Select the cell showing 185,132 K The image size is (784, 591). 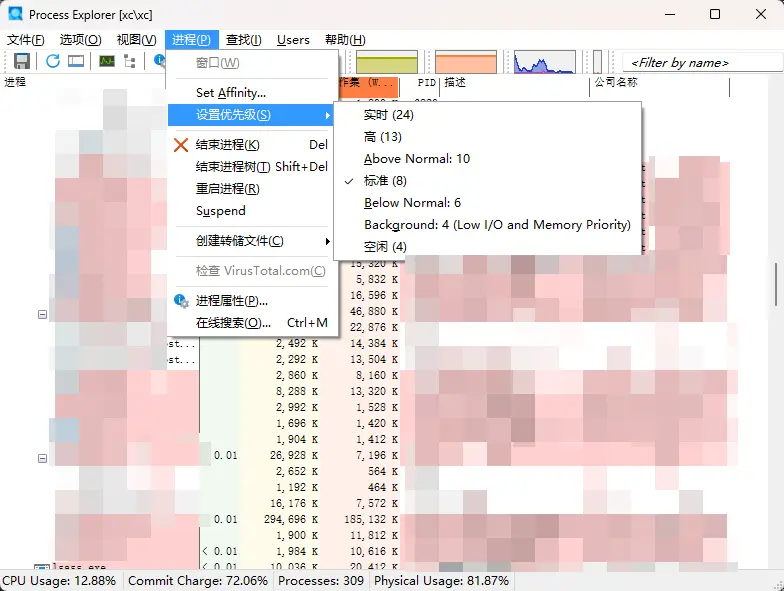click(372, 520)
